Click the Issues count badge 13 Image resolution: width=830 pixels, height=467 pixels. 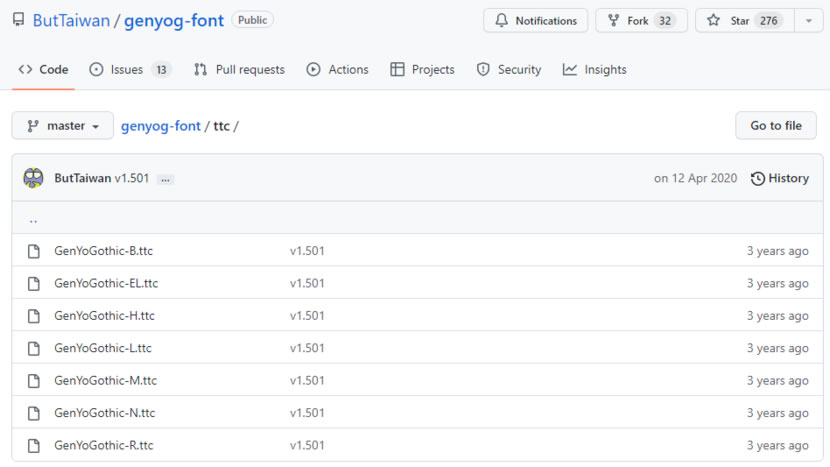pos(161,69)
